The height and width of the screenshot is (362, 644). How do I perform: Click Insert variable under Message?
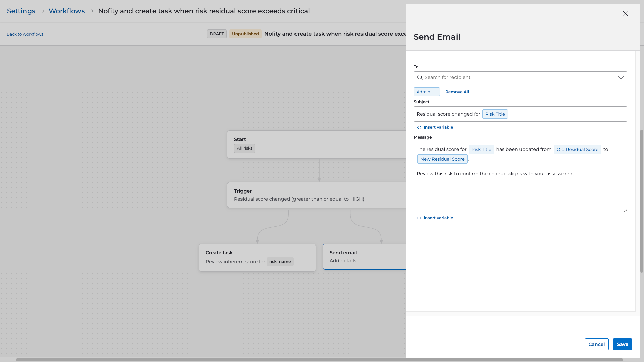pyautogui.click(x=435, y=218)
